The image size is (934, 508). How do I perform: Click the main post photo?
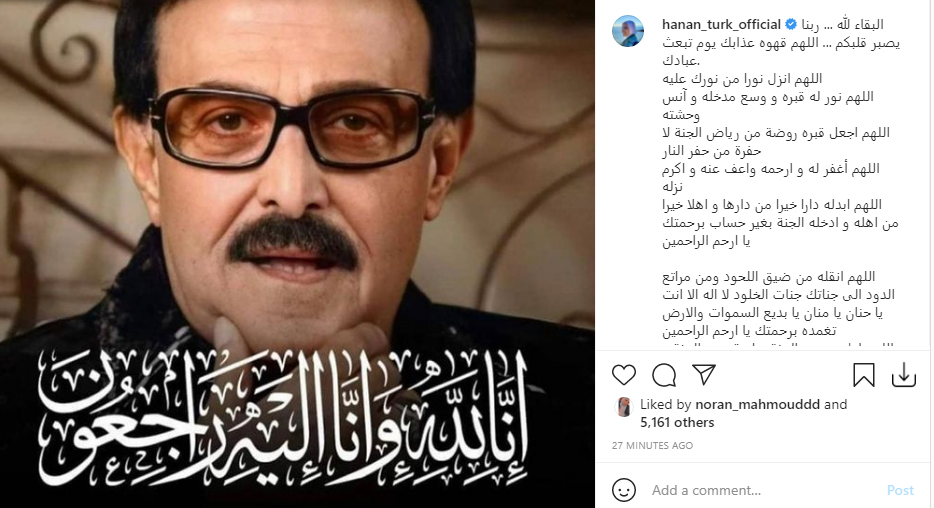click(x=297, y=254)
